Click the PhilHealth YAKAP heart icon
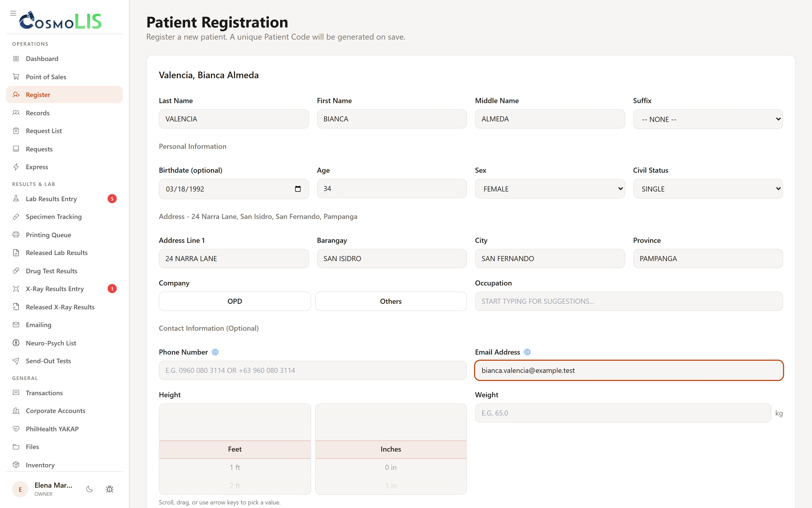812x508 pixels. coord(16,429)
